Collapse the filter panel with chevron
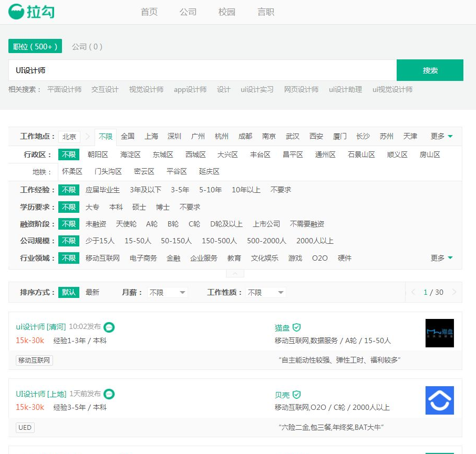 (x=235, y=274)
